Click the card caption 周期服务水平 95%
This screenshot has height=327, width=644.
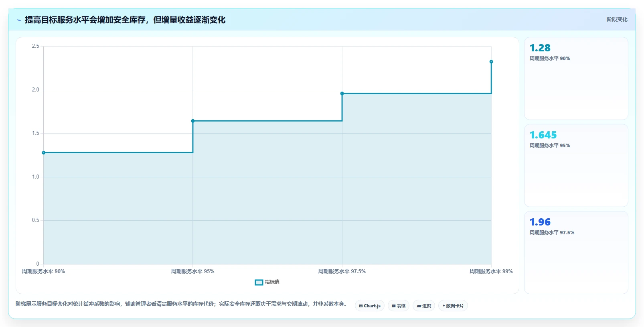pos(550,146)
